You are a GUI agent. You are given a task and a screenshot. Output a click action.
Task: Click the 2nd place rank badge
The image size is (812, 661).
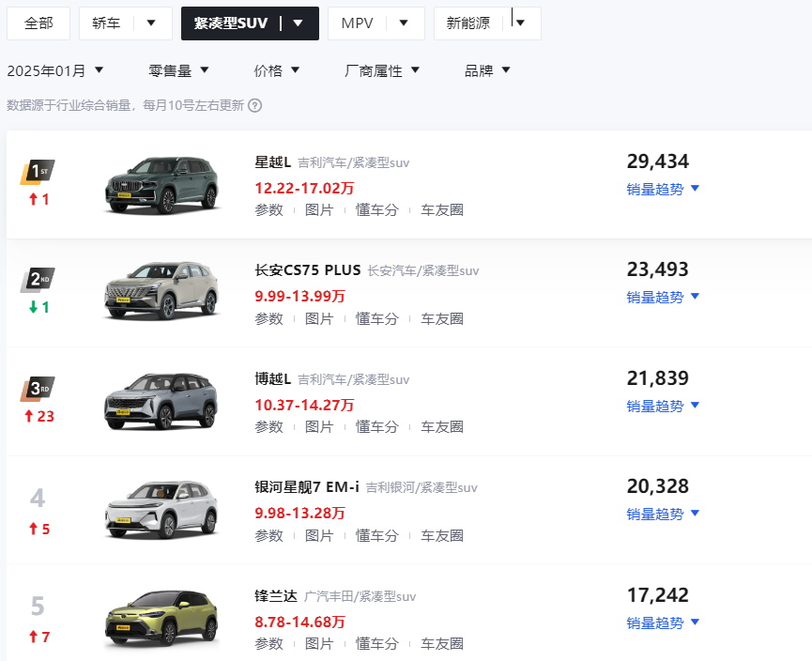38,280
